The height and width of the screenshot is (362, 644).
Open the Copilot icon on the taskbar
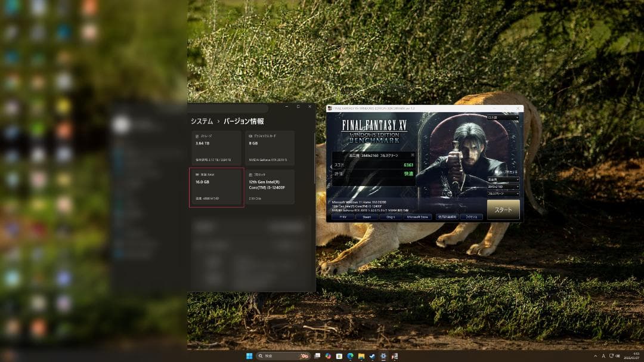pos(328,356)
